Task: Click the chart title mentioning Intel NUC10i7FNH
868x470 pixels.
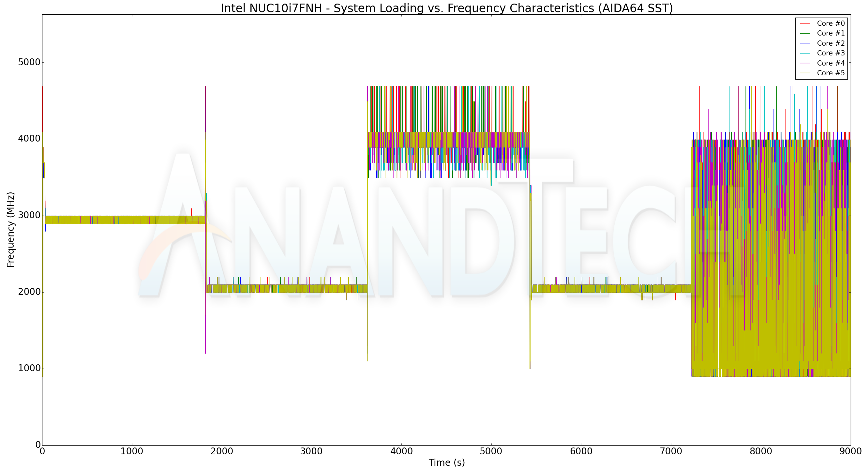Action: click(x=446, y=8)
